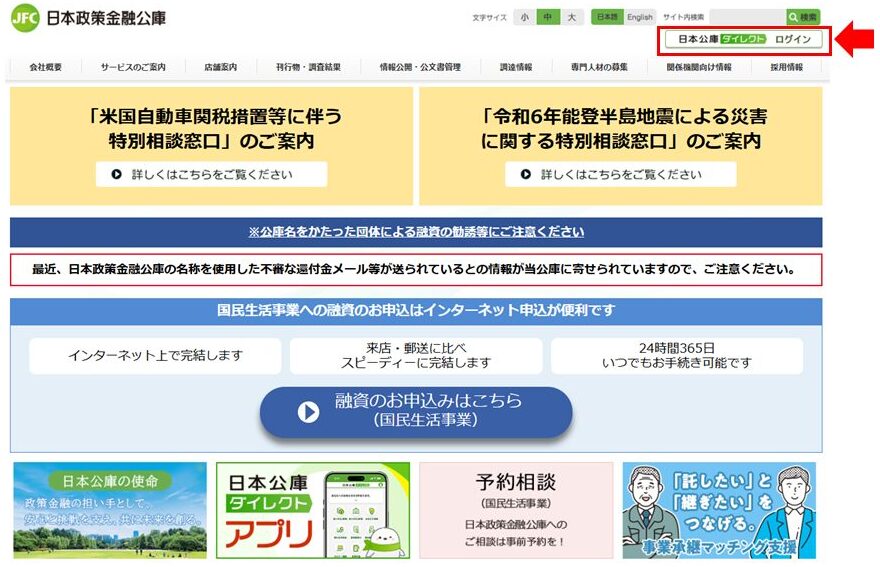Open the 採用情報 menu
The image size is (880, 567).
(786, 67)
